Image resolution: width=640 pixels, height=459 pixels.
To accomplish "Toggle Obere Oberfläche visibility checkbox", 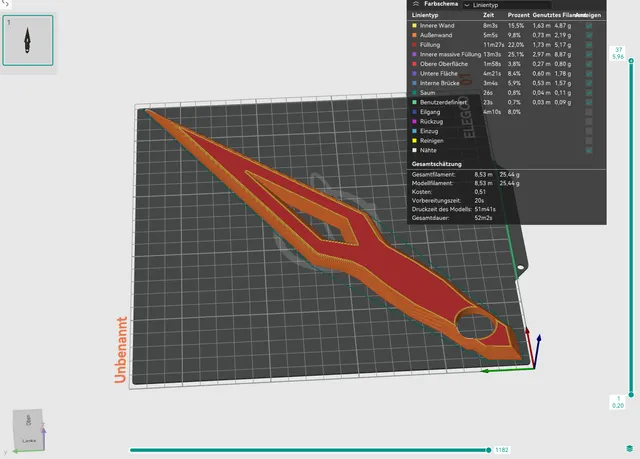I will click(x=589, y=64).
